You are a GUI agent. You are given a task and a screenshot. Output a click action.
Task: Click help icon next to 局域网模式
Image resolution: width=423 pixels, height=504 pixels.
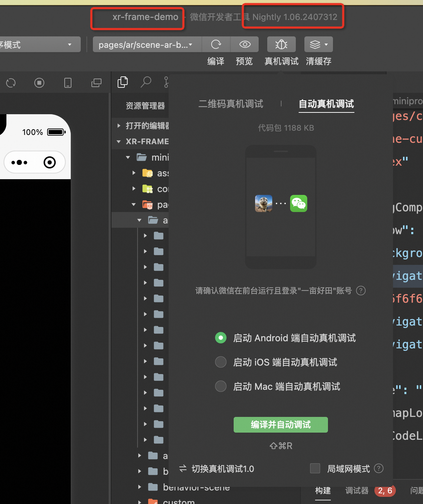[x=379, y=468]
